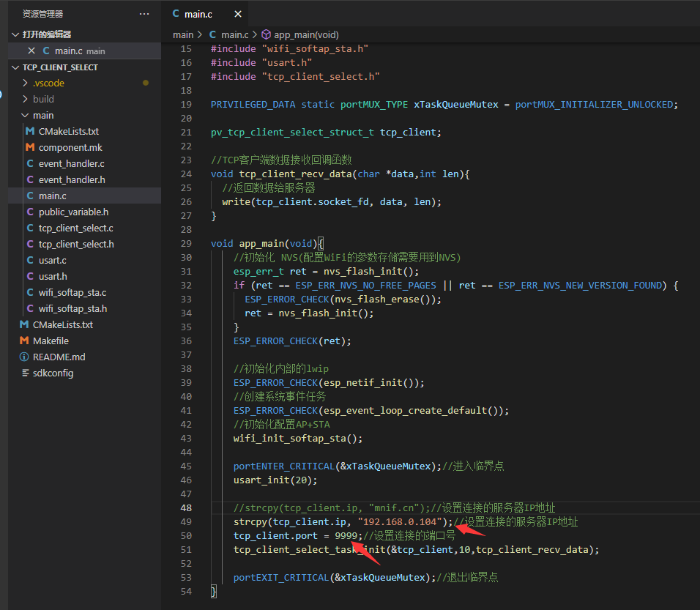
Task: Open event_handler.c file
Action: (x=72, y=163)
